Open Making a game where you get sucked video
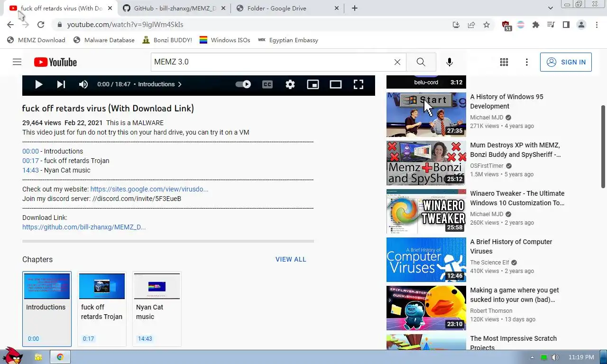 pyautogui.click(x=515, y=295)
